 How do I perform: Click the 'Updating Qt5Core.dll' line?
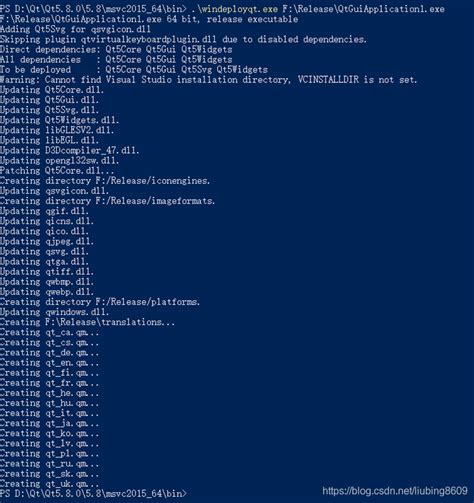52,90
